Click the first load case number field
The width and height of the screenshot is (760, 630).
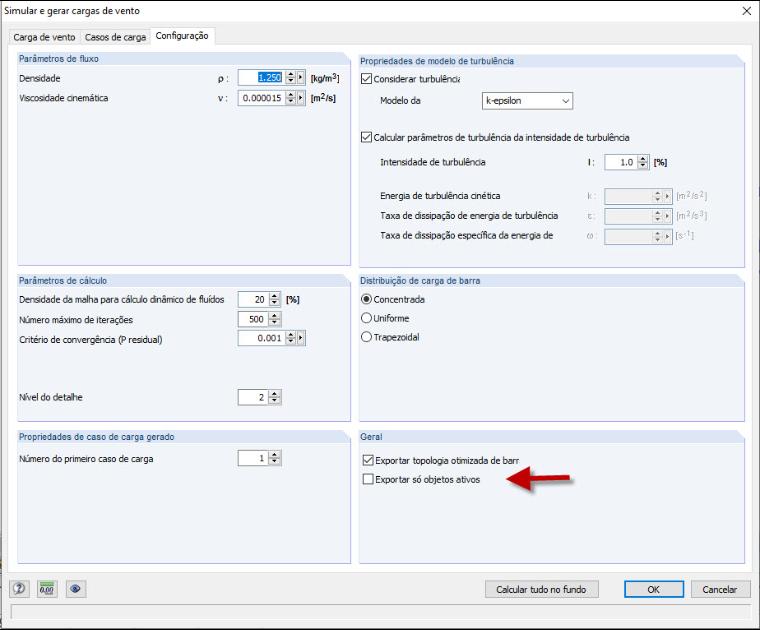pyautogui.click(x=253, y=458)
